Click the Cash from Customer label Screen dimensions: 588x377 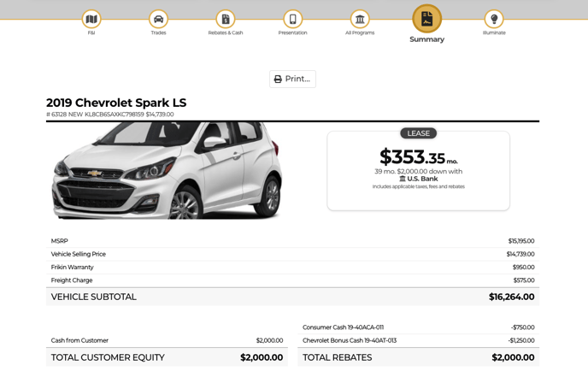pyautogui.click(x=79, y=340)
